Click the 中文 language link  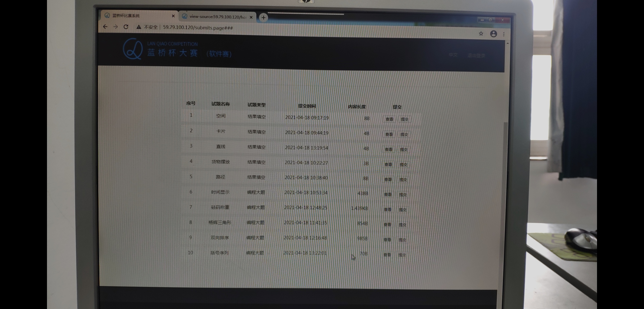pyautogui.click(x=453, y=55)
